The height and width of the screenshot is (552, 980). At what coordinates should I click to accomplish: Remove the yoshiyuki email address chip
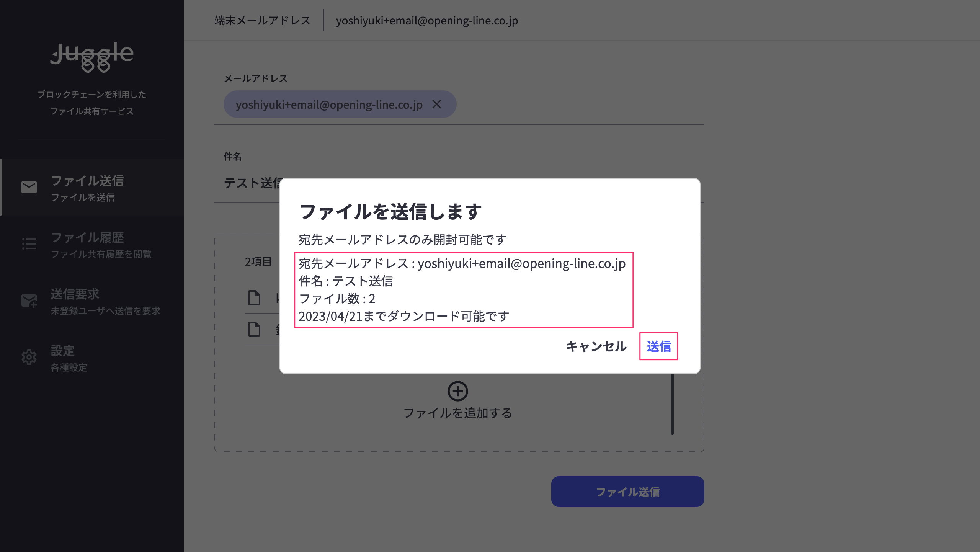coord(437,104)
